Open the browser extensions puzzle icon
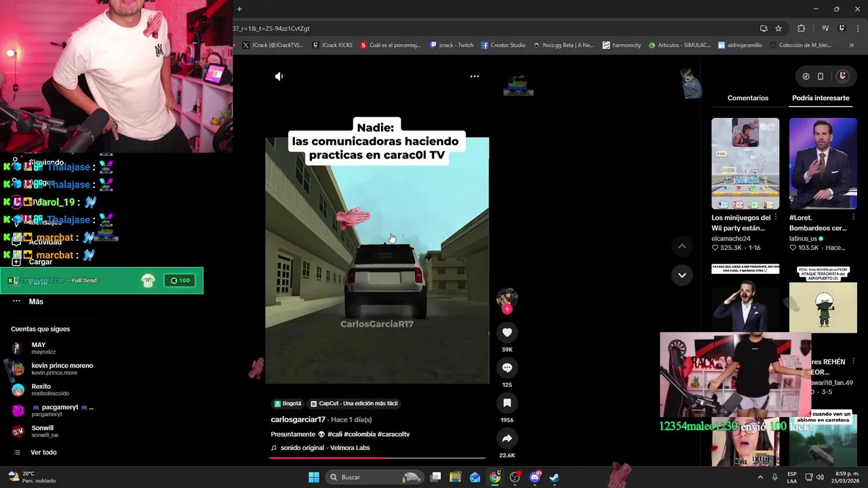This screenshot has width=868, height=488. (802, 28)
